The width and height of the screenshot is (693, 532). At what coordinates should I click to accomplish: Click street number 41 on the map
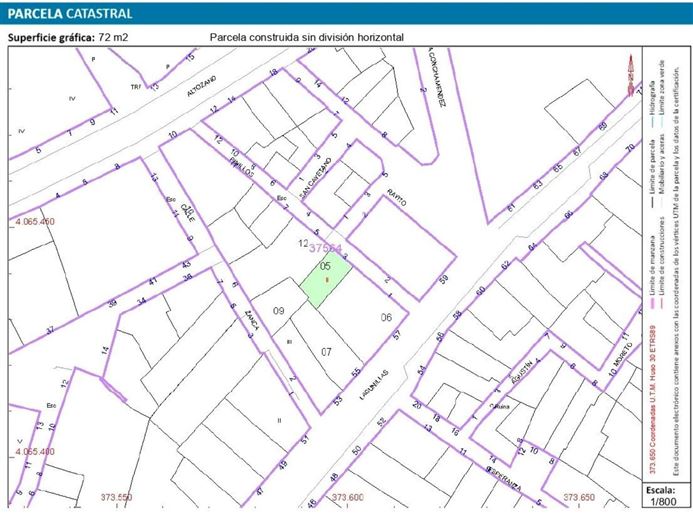(152, 281)
